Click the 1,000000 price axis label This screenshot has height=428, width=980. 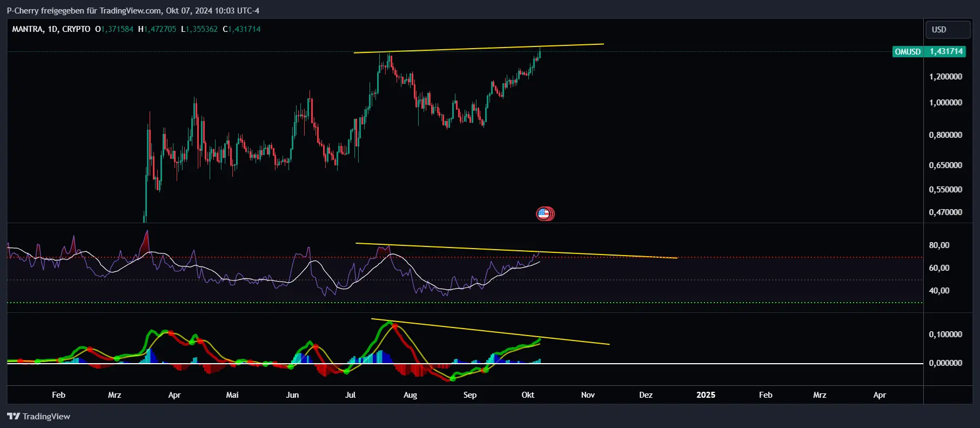point(945,103)
